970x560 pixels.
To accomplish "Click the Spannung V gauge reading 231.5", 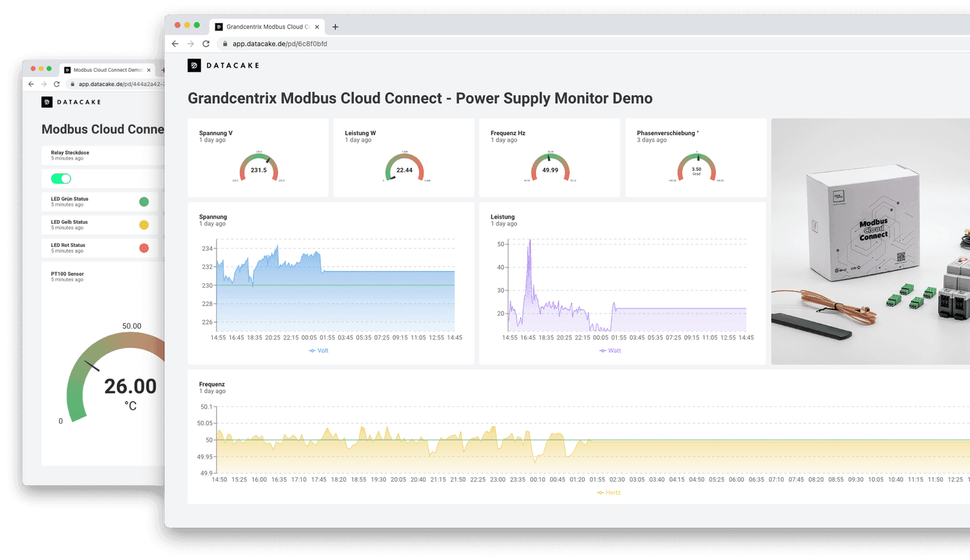I will point(259,167).
